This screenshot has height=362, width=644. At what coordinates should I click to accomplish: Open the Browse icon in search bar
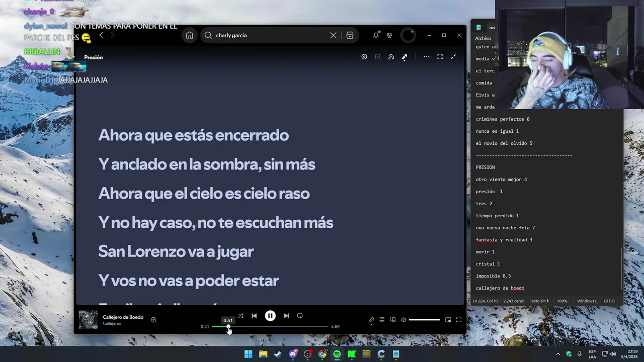350,35
